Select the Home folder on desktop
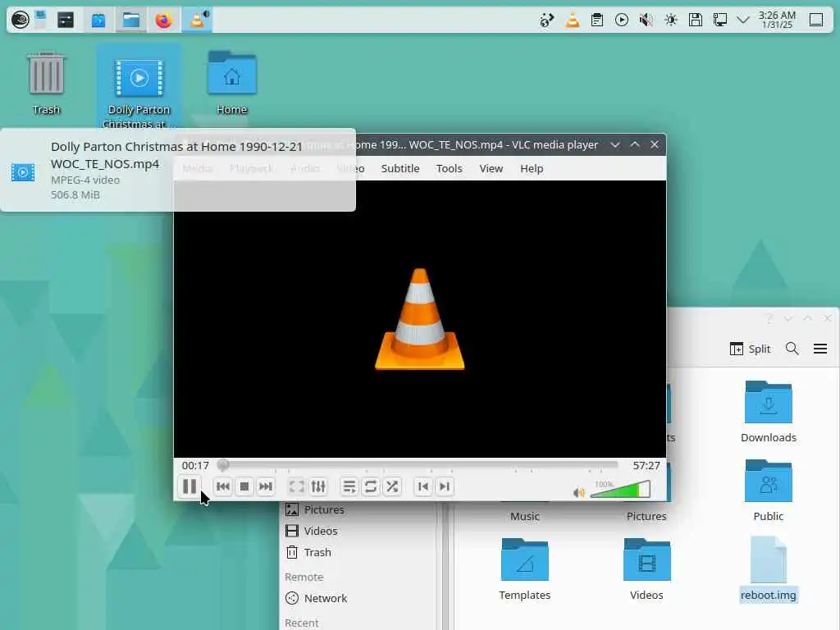The image size is (840, 630). 232,84
